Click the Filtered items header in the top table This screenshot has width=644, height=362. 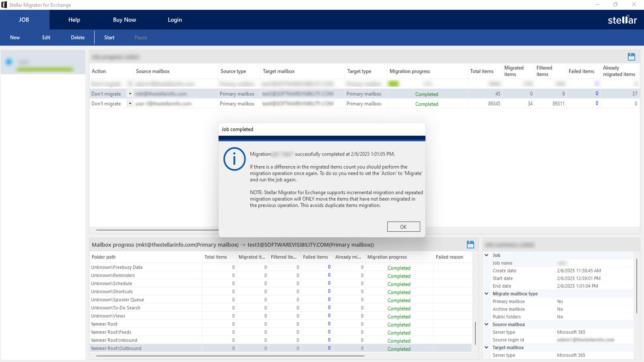point(550,71)
